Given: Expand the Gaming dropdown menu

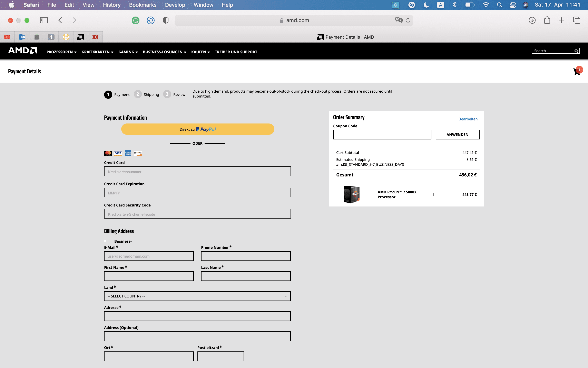Looking at the screenshot, I should [x=128, y=52].
